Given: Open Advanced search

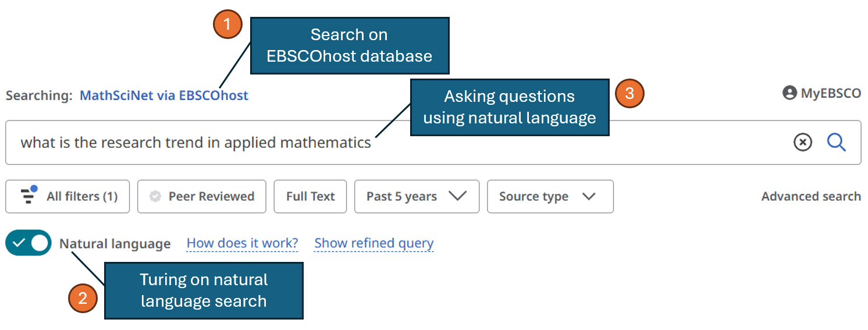Looking at the screenshot, I should tap(811, 197).
